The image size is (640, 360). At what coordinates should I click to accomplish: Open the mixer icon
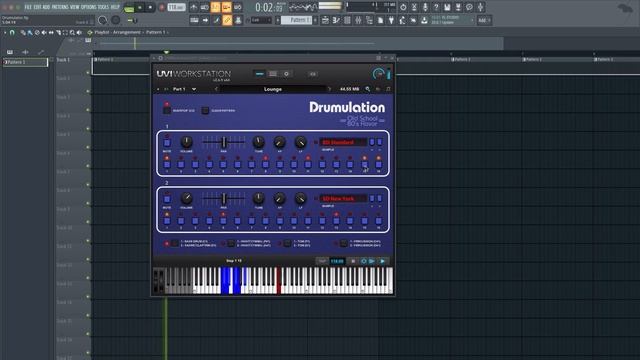(x=358, y=20)
